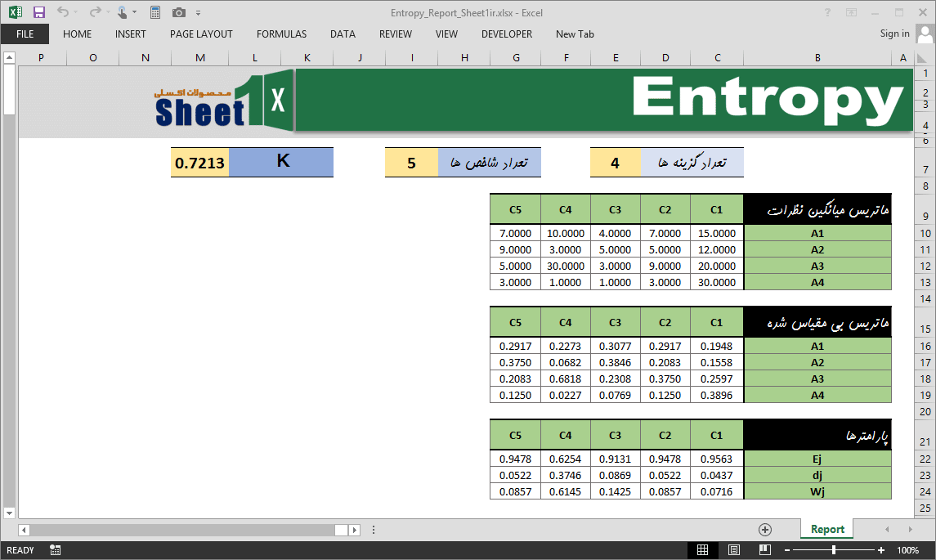Open the FORMULAS ribbon tab
936x560 pixels.
click(281, 34)
